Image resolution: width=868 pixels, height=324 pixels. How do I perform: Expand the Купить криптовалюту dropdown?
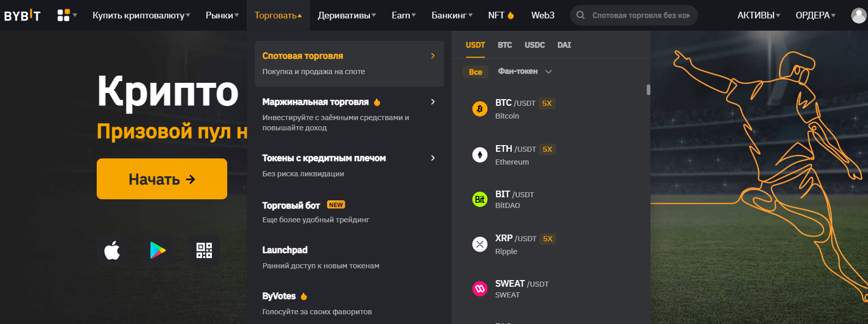point(141,15)
